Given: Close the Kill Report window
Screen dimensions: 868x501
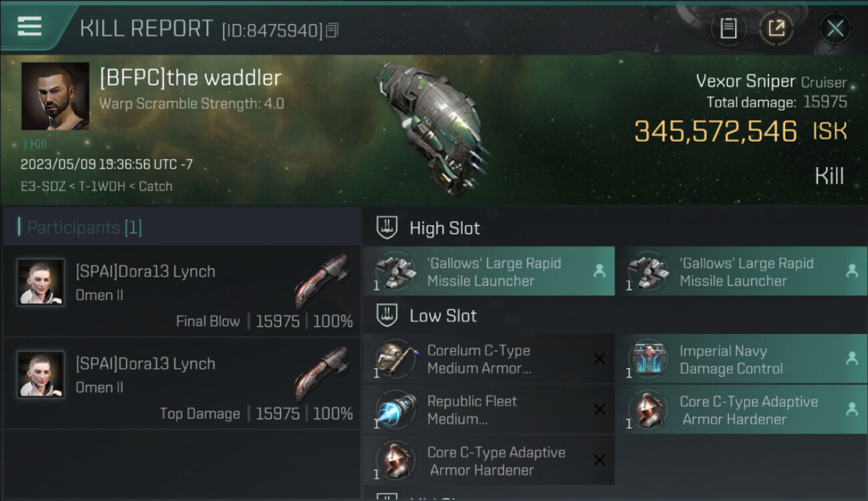Looking at the screenshot, I should tap(835, 28).
